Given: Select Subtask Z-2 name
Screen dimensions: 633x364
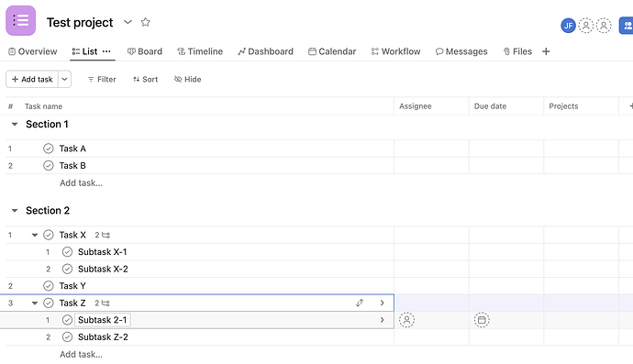Looking at the screenshot, I should click(x=103, y=337).
